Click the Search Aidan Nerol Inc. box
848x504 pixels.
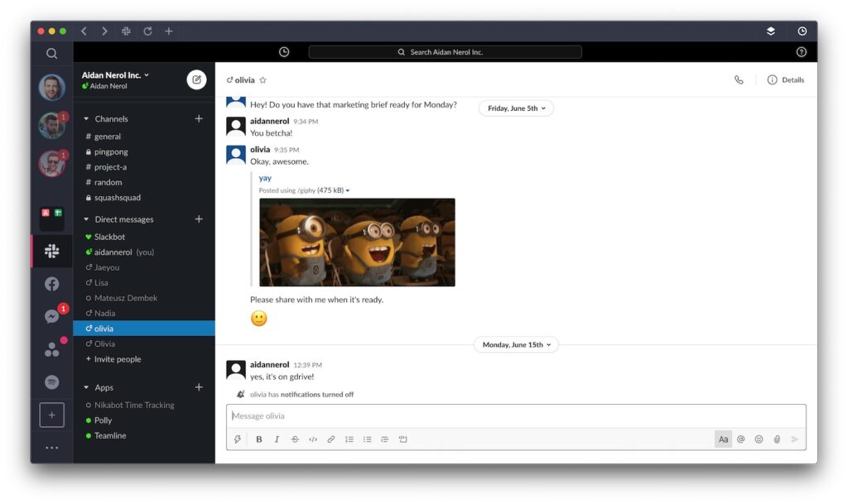(445, 52)
